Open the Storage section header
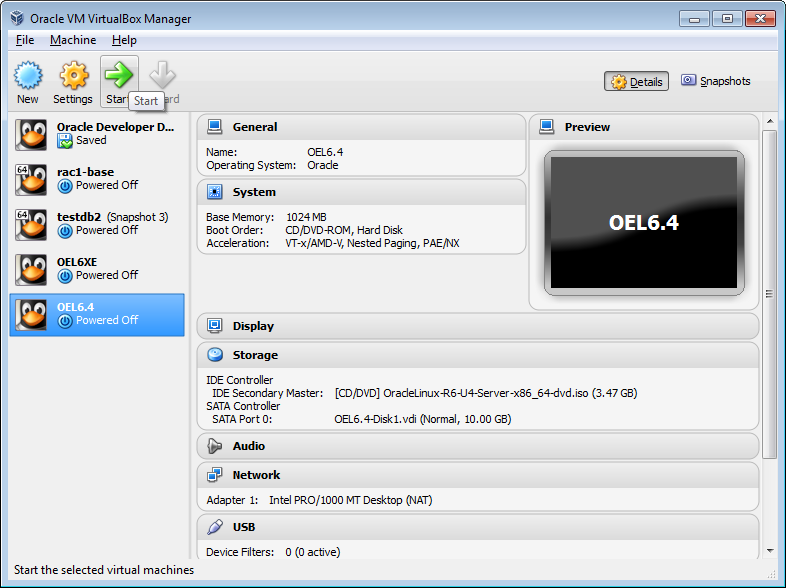The height and width of the screenshot is (588, 786). [478, 355]
